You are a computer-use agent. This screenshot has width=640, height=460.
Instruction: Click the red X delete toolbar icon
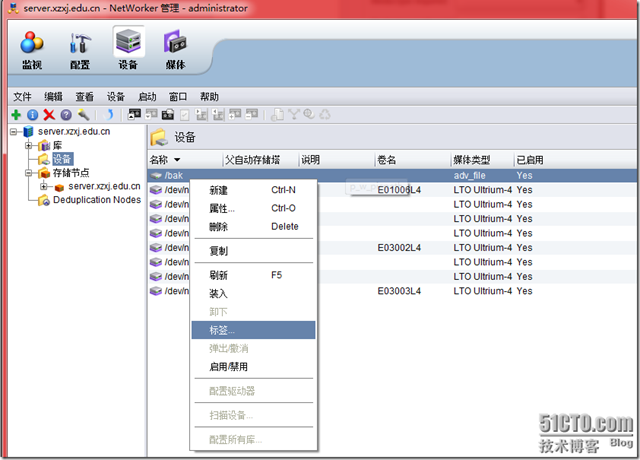coord(49,115)
